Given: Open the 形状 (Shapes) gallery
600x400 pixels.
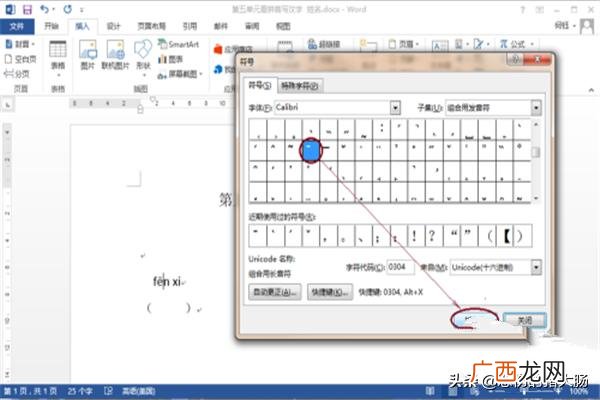Looking at the screenshot, I should pyautogui.click(x=143, y=56).
